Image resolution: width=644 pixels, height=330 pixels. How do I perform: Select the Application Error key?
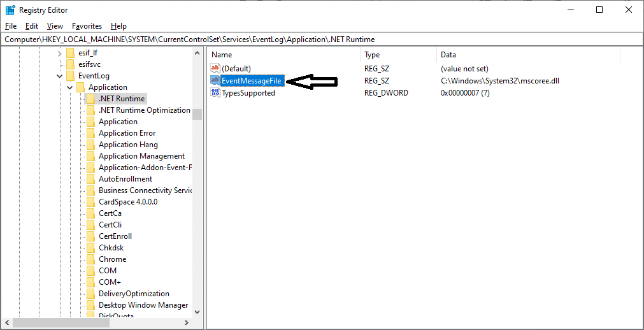[x=127, y=133]
